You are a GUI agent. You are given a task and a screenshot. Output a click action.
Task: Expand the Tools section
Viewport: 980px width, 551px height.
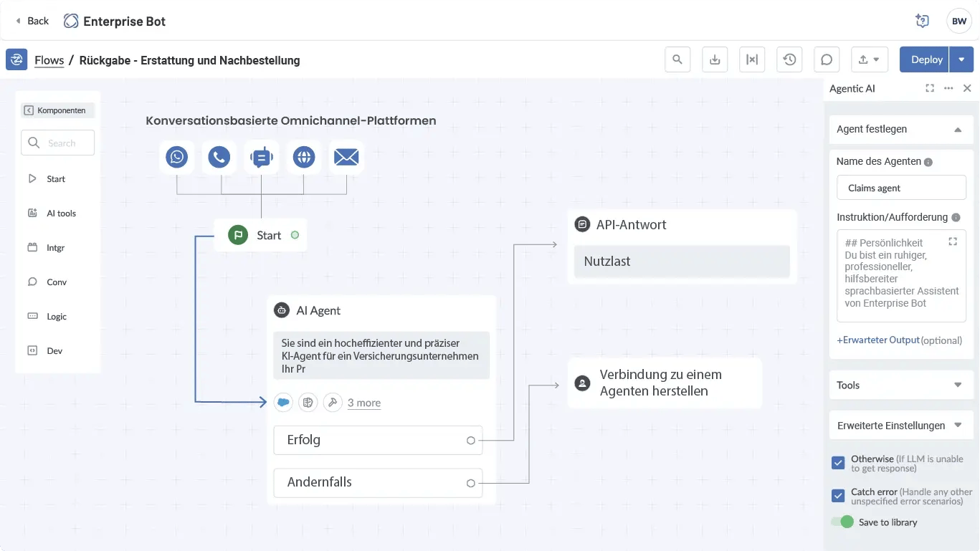click(x=958, y=385)
